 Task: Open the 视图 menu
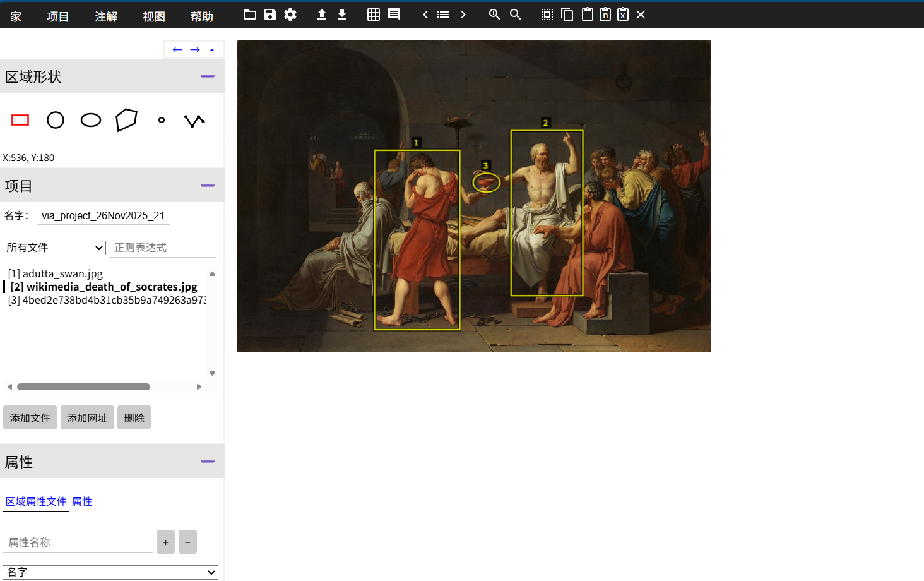[x=154, y=16]
